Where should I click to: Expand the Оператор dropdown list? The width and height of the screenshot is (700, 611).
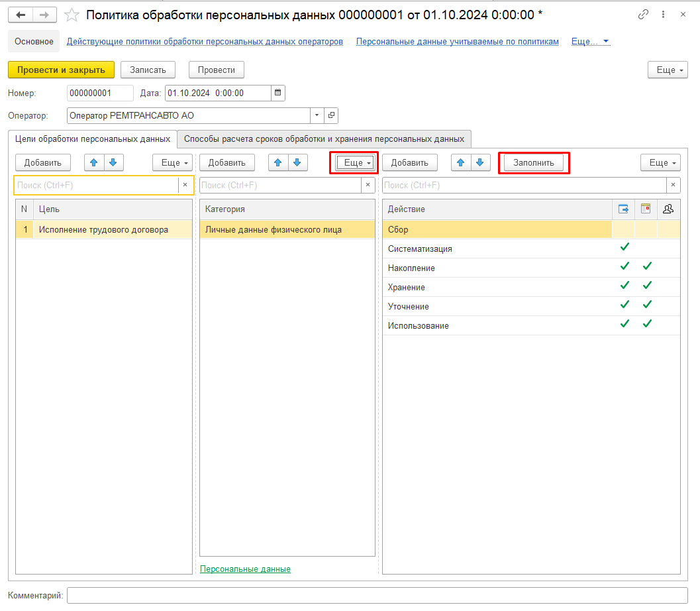tap(317, 115)
